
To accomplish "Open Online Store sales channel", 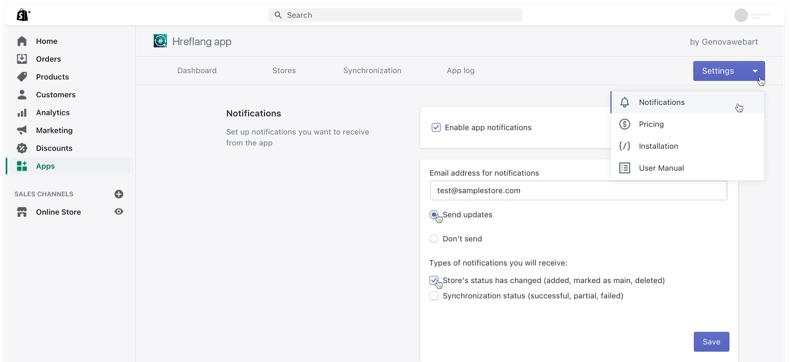I will 58,212.
